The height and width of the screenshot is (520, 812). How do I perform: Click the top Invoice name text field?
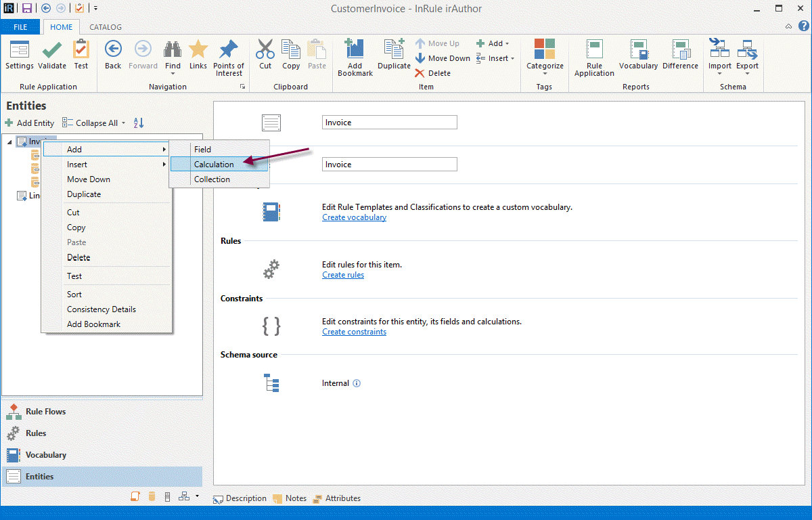389,123
